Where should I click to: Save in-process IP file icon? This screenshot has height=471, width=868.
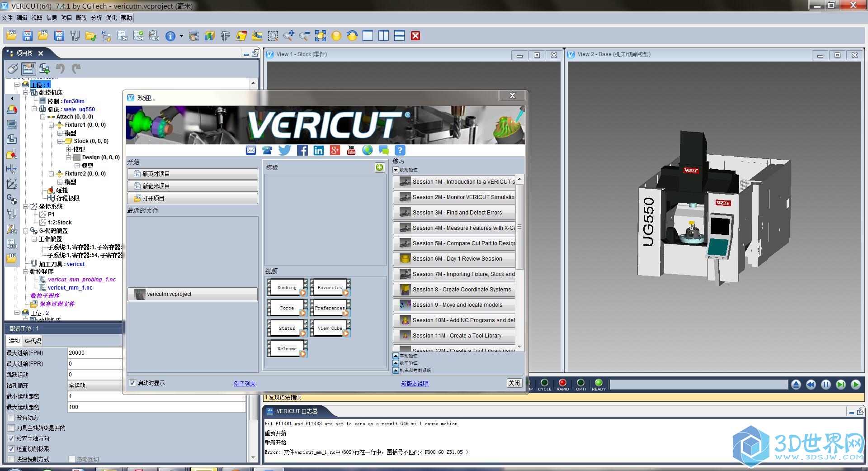pos(59,36)
